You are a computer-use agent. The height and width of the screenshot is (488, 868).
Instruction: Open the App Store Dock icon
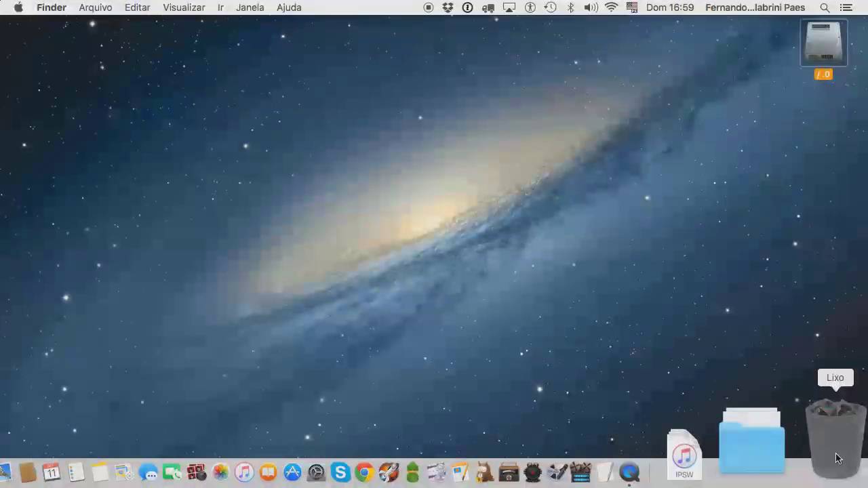click(292, 472)
